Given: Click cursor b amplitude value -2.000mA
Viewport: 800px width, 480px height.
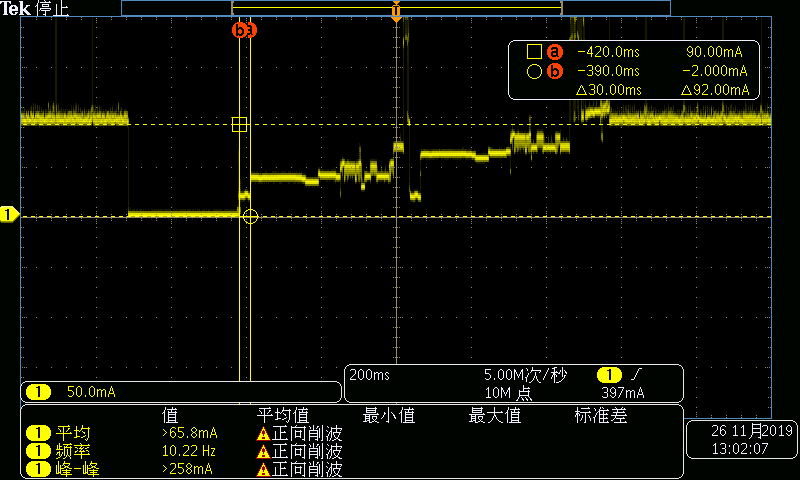Looking at the screenshot, I should point(715,71).
